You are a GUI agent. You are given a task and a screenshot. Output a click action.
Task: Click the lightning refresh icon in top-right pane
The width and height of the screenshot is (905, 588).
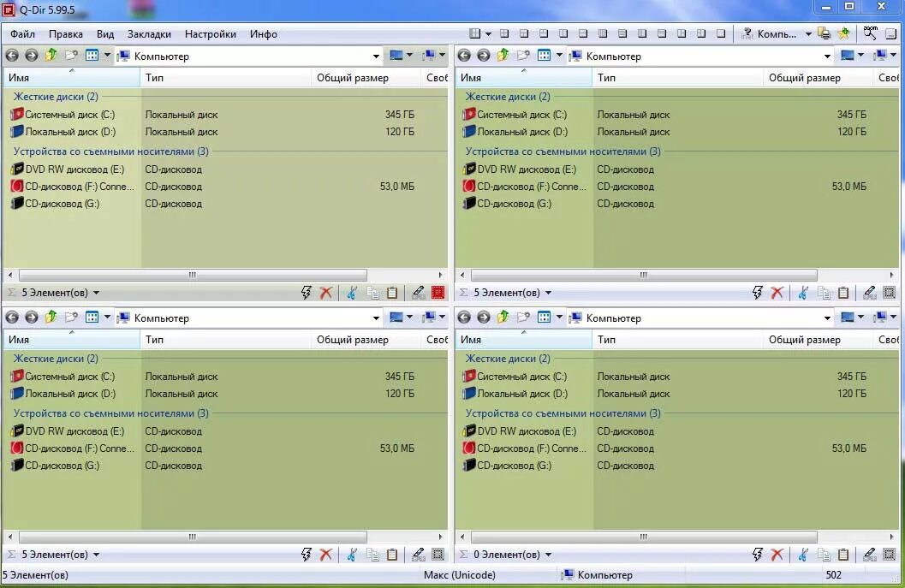click(756, 292)
